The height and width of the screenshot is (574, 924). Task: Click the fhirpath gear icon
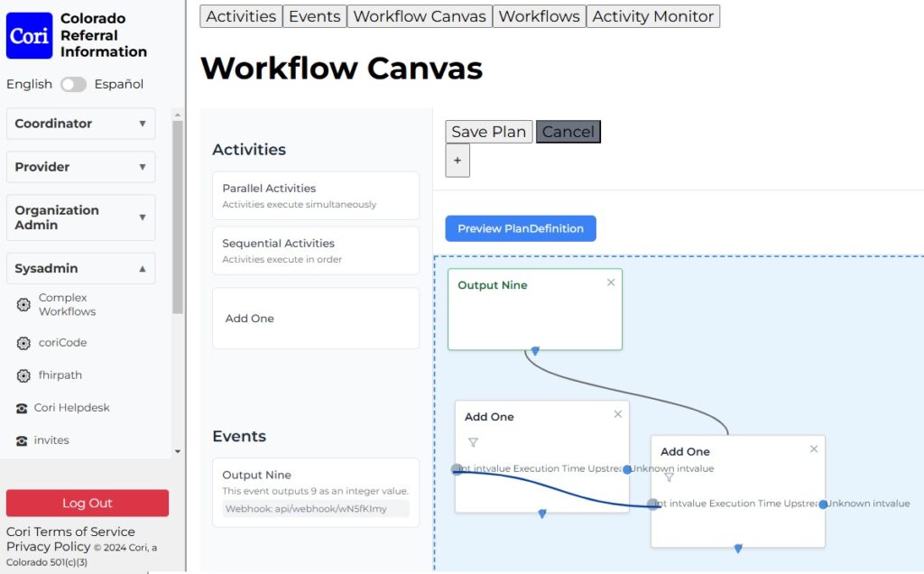coord(23,375)
